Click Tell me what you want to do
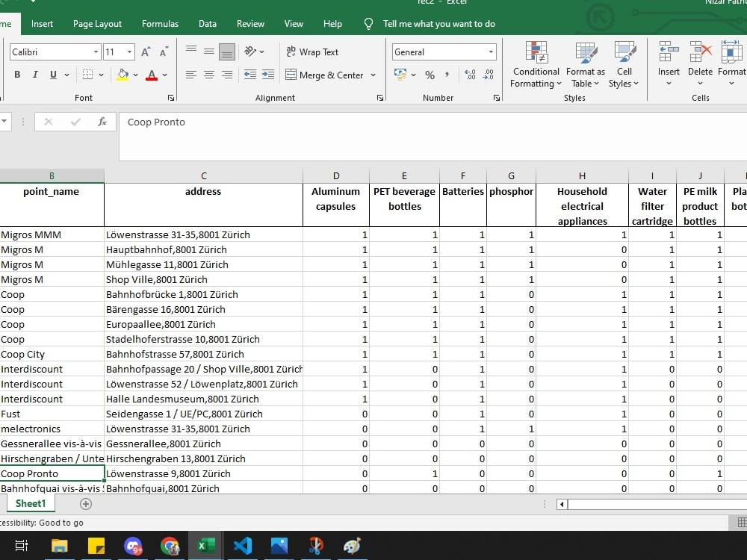 click(438, 24)
